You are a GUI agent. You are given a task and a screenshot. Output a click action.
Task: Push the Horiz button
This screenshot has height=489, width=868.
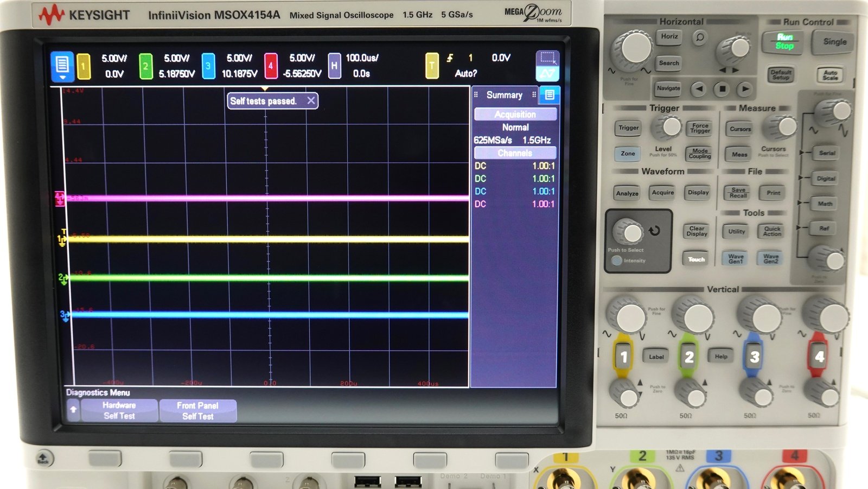tap(669, 37)
